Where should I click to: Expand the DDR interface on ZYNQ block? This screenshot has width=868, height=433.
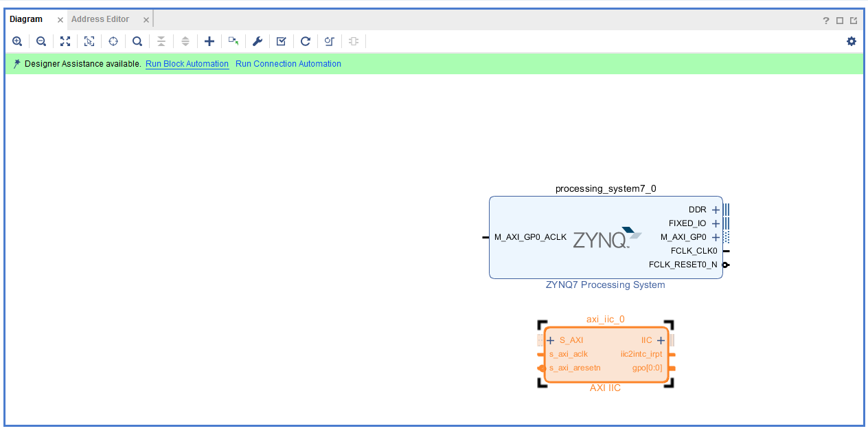tap(716, 210)
